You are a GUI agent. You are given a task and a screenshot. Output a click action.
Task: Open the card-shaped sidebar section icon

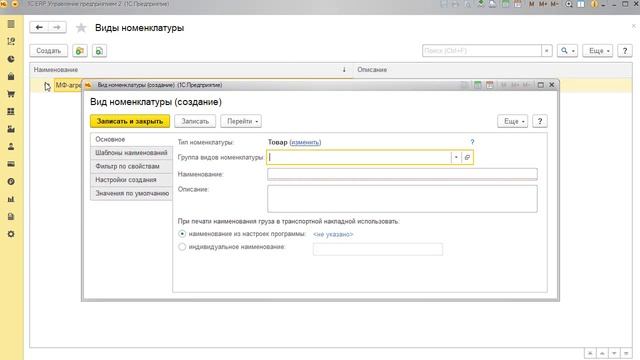[11, 164]
